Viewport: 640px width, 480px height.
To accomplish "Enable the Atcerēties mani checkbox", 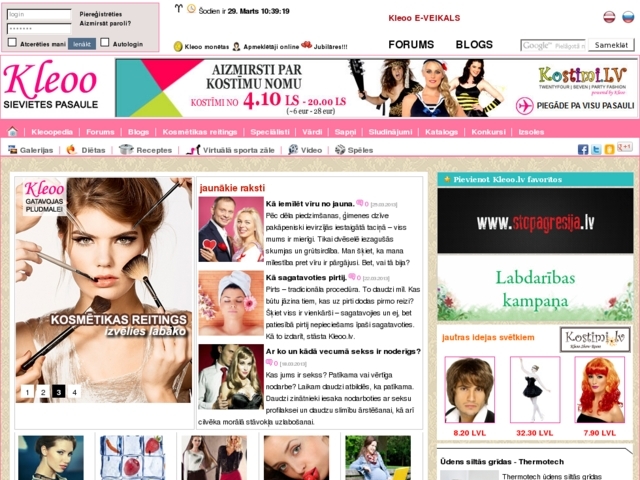I will click(12, 42).
